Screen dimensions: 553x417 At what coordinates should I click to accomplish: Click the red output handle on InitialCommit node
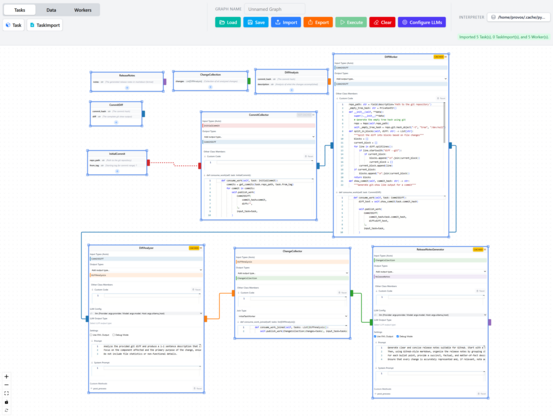148,163
